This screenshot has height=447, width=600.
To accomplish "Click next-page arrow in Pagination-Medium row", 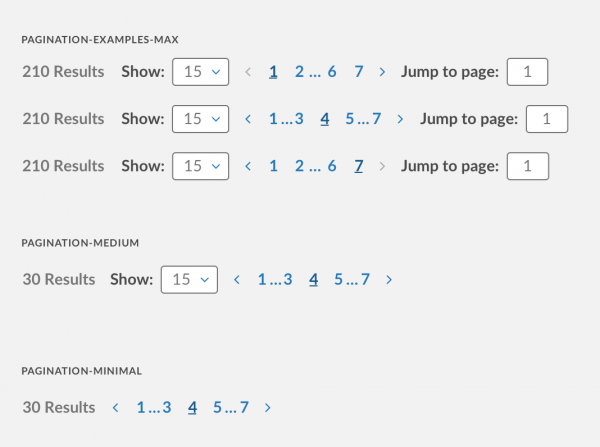I will (389, 280).
